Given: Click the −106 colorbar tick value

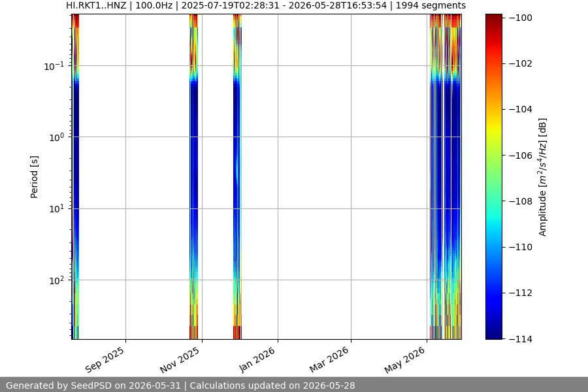Looking at the screenshot, I should tap(521, 155).
